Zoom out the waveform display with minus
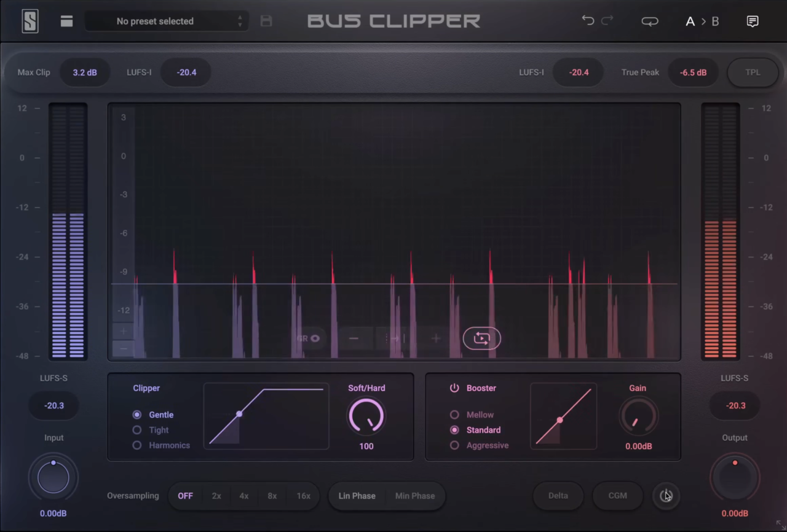Viewport: 787px width, 532px height. coord(124,348)
